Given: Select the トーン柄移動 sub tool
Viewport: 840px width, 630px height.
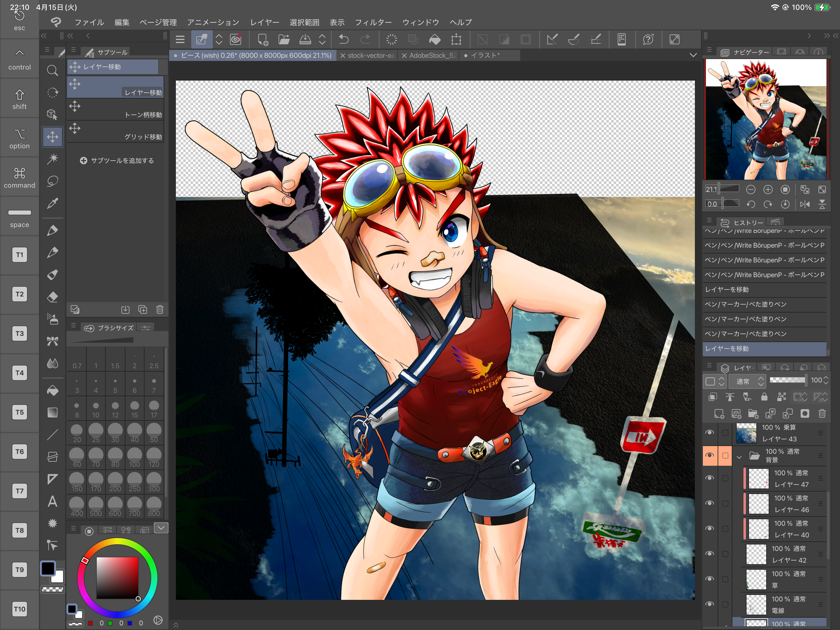Looking at the screenshot, I should coord(115,110).
